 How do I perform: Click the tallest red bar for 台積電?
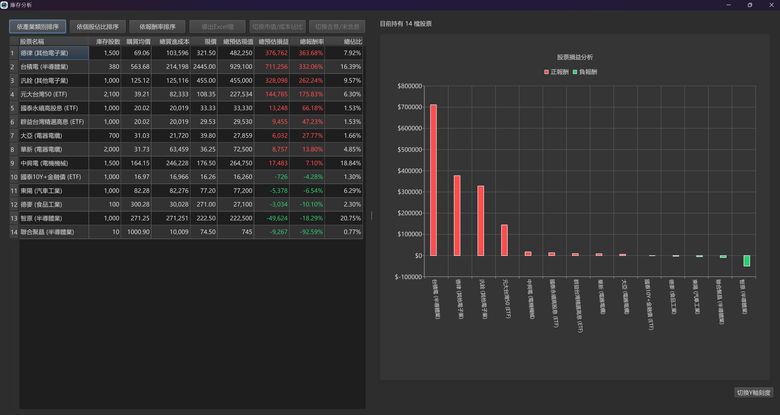[x=433, y=180]
